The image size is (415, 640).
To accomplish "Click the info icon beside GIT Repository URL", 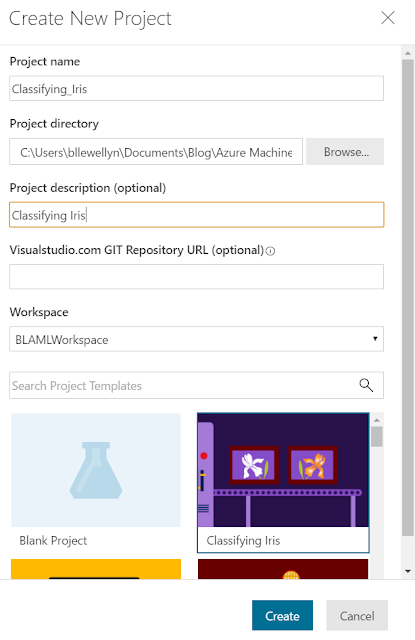I will 270,251.
